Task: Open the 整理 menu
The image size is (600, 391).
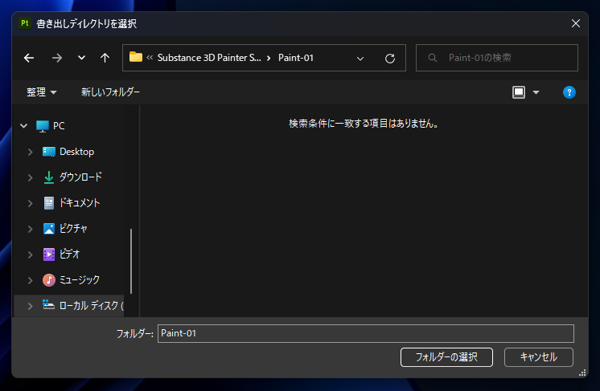Action: [x=42, y=92]
